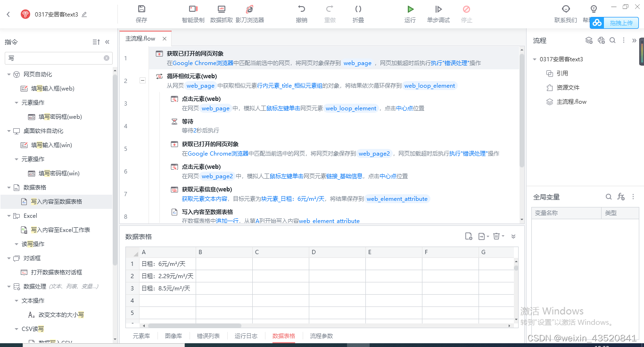Start 智能录制 smart recording

coord(193,9)
